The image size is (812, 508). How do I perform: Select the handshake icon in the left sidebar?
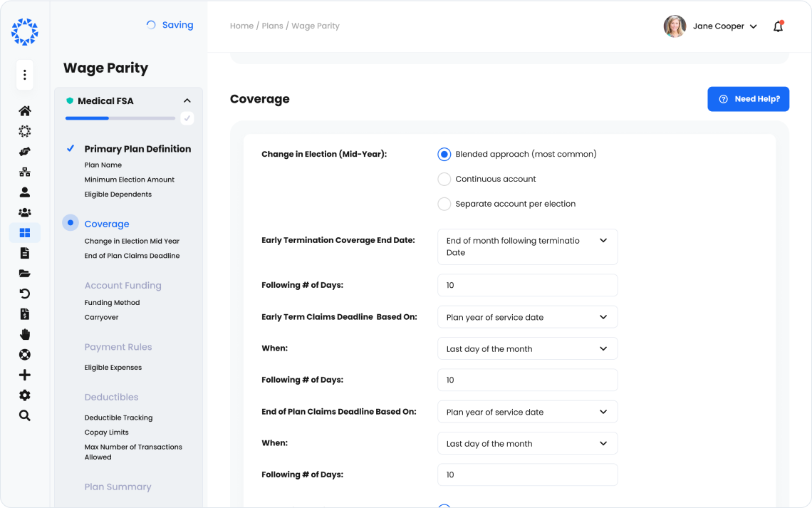click(x=25, y=151)
